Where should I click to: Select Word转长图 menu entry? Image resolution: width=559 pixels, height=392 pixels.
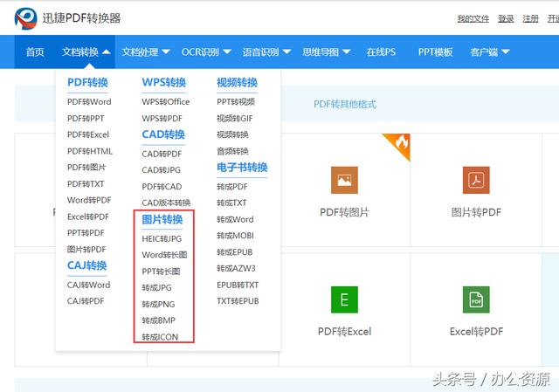(x=164, y=255)
